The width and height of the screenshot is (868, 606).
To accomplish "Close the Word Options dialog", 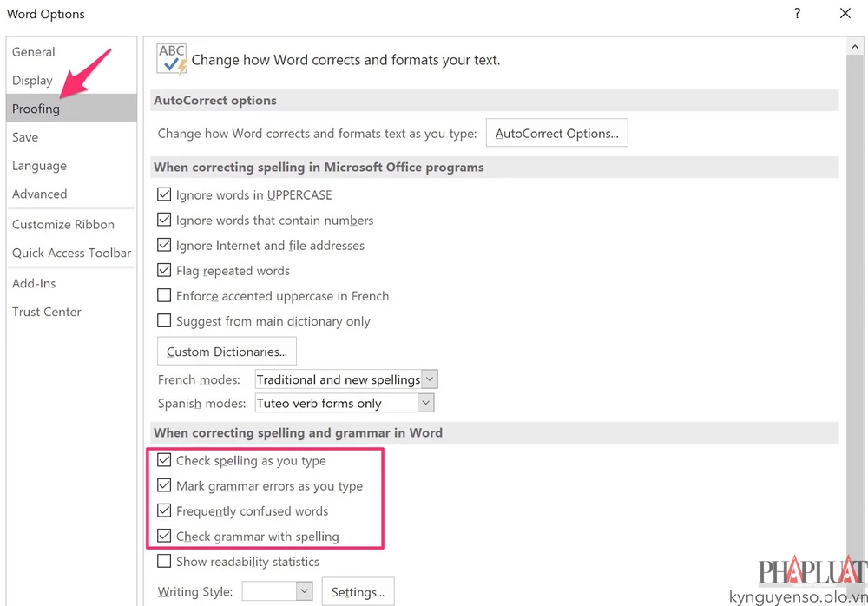I will pyautogui.click(x=845, y=14).
